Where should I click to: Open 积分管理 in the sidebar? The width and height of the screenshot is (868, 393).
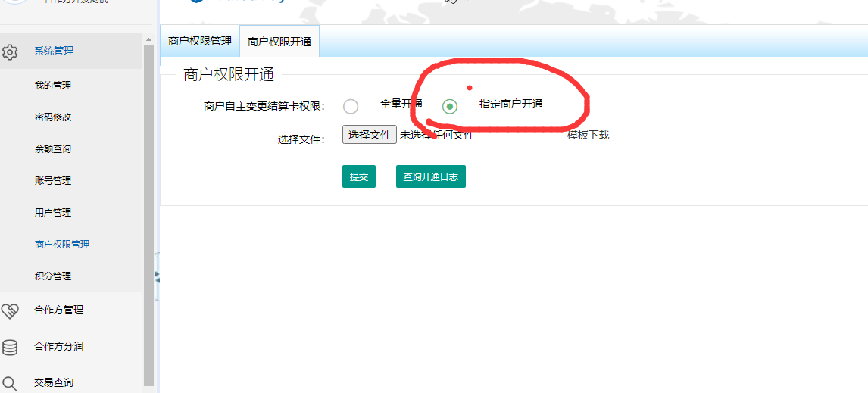52,276
